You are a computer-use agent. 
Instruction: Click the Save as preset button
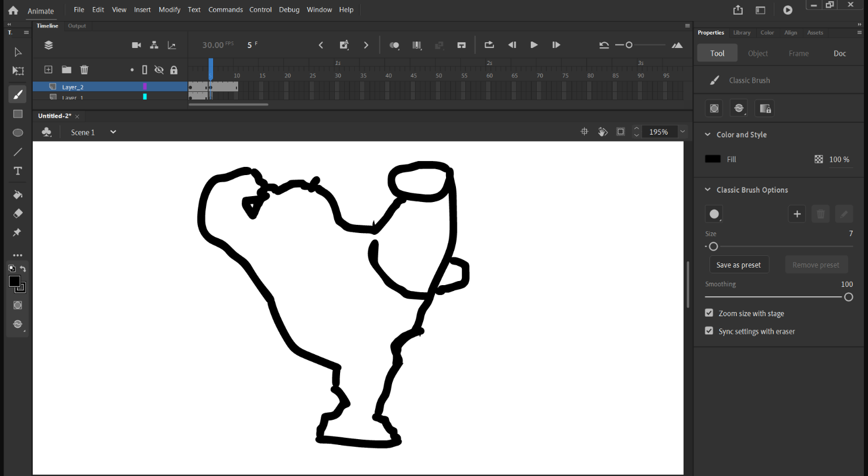coord(739,265)
